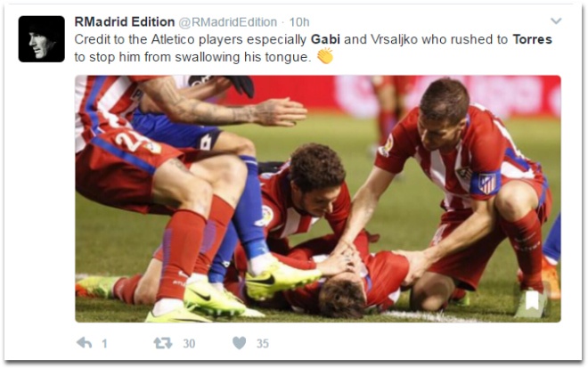This screenshot has width=588, height=368.
Task: Click the bookmark icon on the photo corner
Action: tap(532, 300)
